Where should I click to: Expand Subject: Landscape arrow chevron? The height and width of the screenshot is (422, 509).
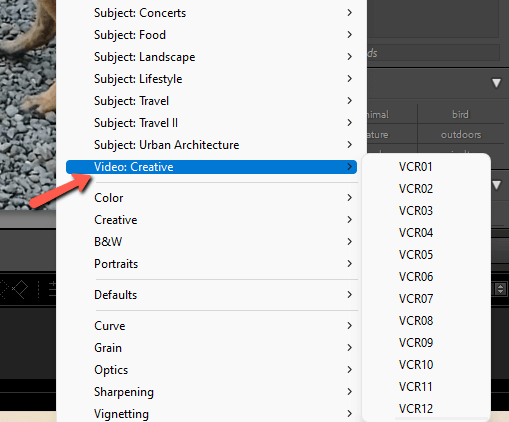click(349, 57)
